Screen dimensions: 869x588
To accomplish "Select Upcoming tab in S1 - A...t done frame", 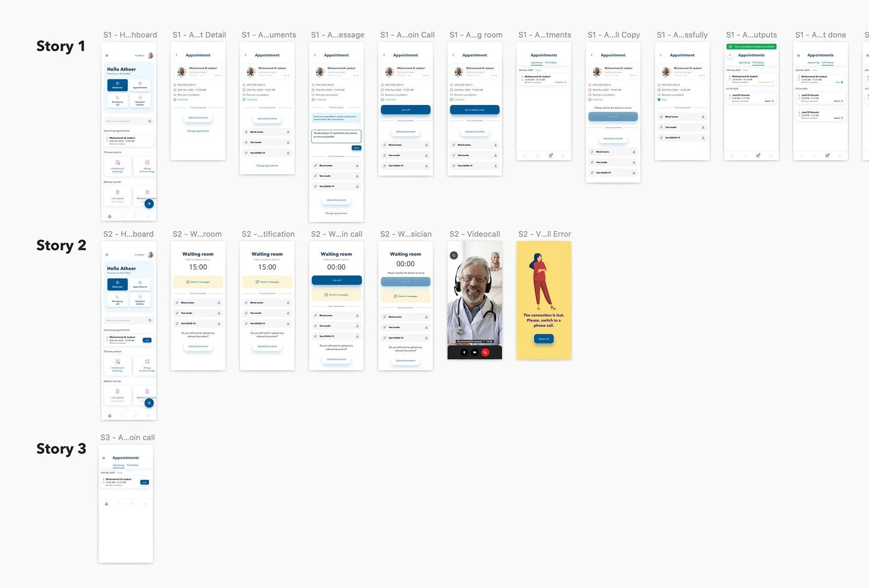I will [x=813, y=62].
